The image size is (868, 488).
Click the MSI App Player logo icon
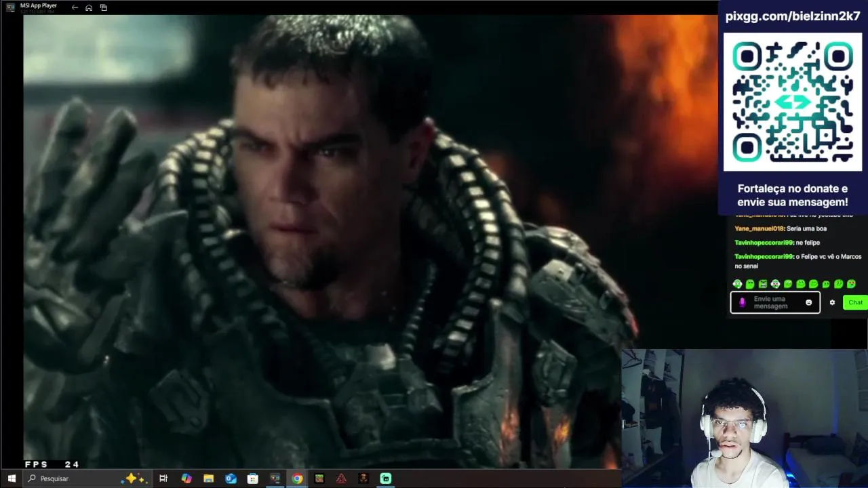click(10, 7)
